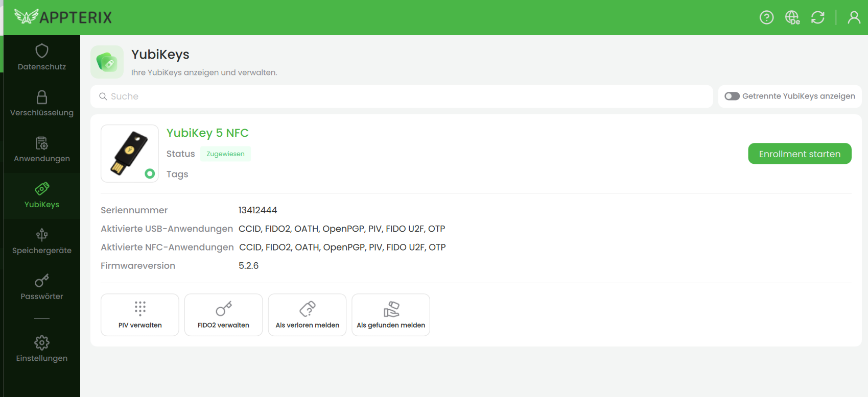The height and width of the screenshot is (397, 868).
Task: Open Anwendungen from the sidebar
Action: point(42,150)
